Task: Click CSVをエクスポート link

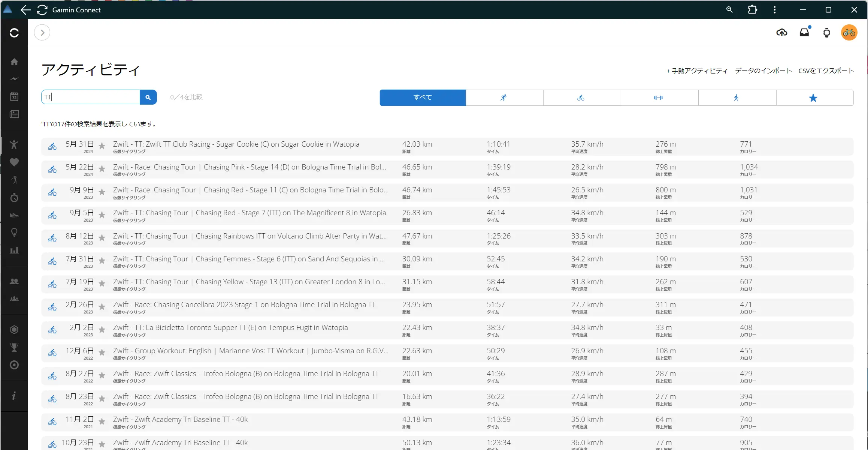Action: point(826,71)
